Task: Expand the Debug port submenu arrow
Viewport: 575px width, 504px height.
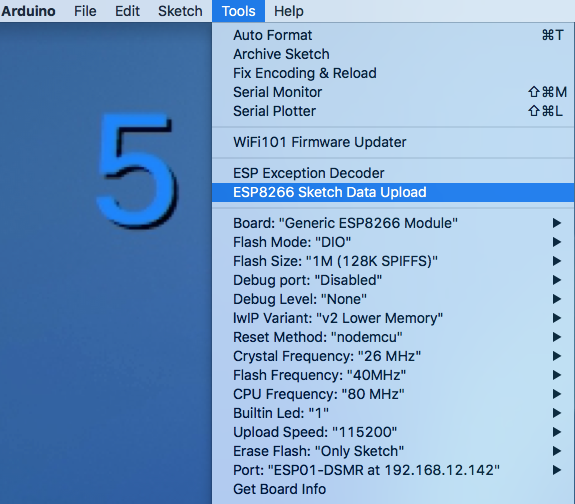Action: pos(557,280)
